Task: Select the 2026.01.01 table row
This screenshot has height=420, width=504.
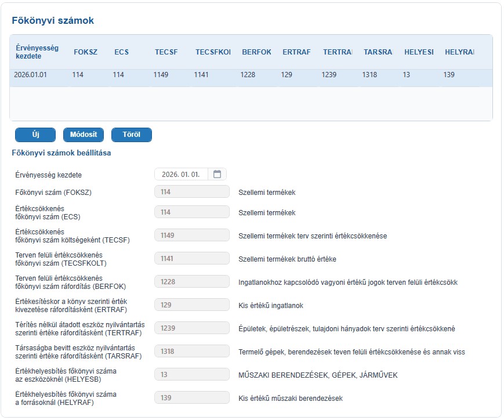Action: coord(251,75)
